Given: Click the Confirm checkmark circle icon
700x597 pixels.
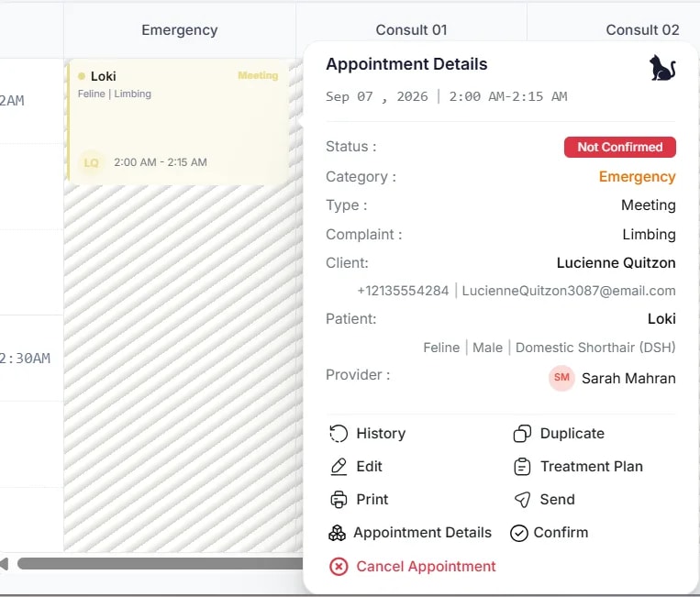Looking at the screenshot, I should coord(518,533).
